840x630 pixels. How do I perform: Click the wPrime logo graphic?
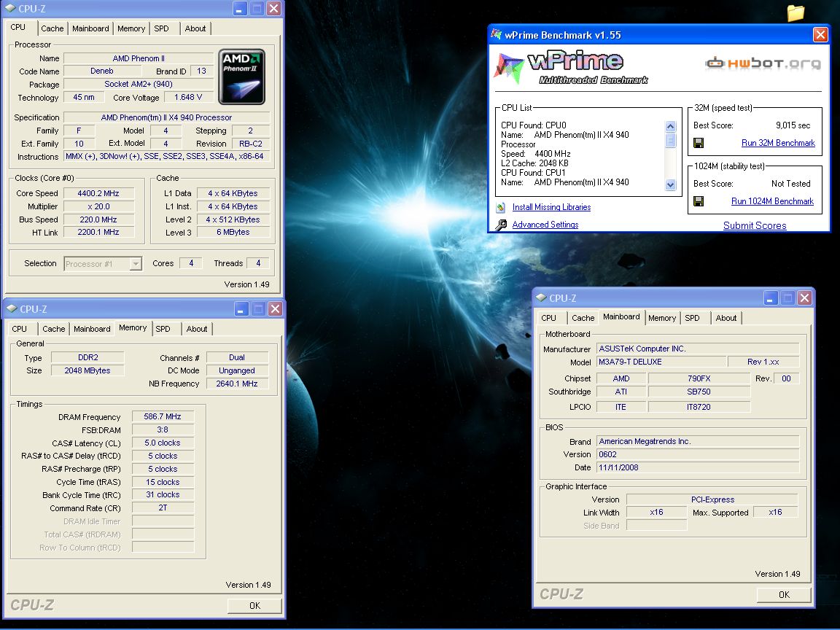571,68
